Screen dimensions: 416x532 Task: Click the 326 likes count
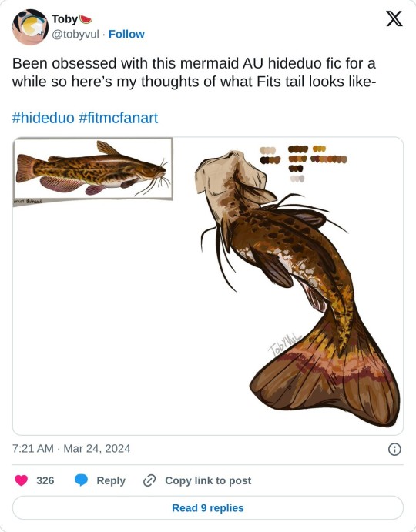click(x=45, y=480)
